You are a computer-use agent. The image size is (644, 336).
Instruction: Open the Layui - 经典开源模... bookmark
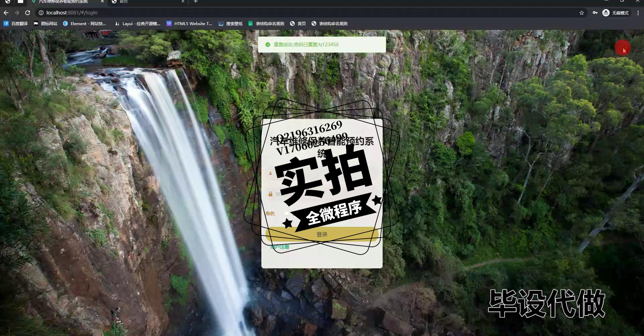point(138,23)
